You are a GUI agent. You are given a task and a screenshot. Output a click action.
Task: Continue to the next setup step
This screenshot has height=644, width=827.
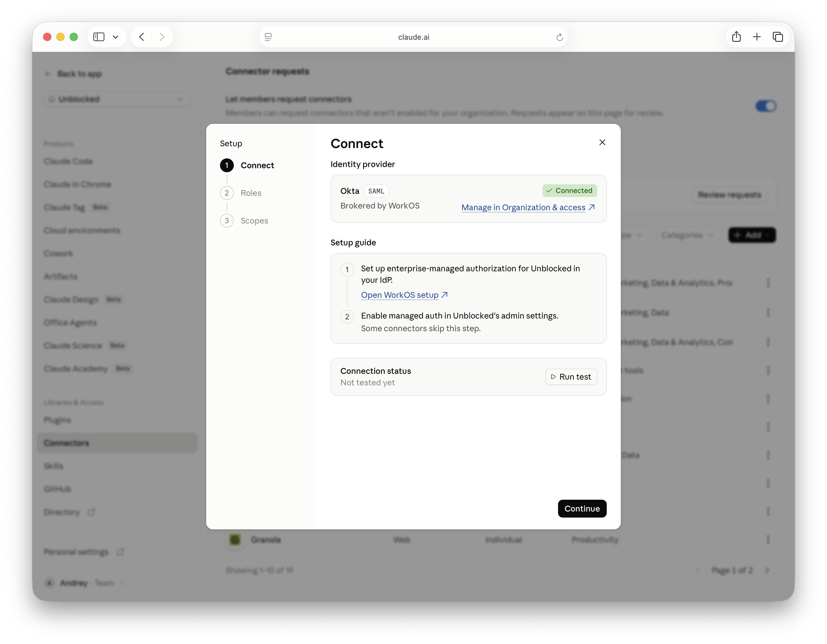click(582, 508)
